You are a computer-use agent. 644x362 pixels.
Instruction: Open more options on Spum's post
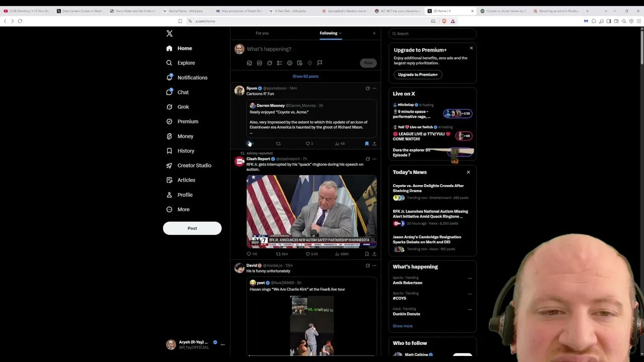tap(374, 88)
